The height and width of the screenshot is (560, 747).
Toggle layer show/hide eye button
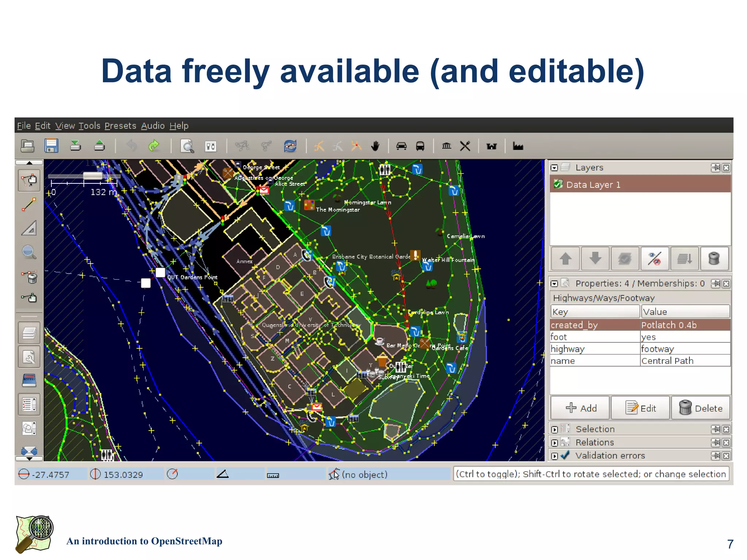point(654,259)
